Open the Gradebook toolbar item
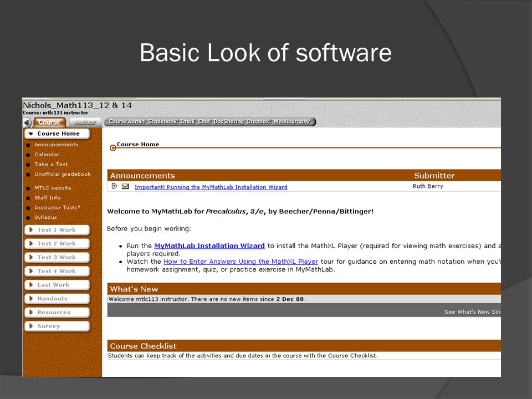Screen dimensions: 532x399 coord(162,121)
